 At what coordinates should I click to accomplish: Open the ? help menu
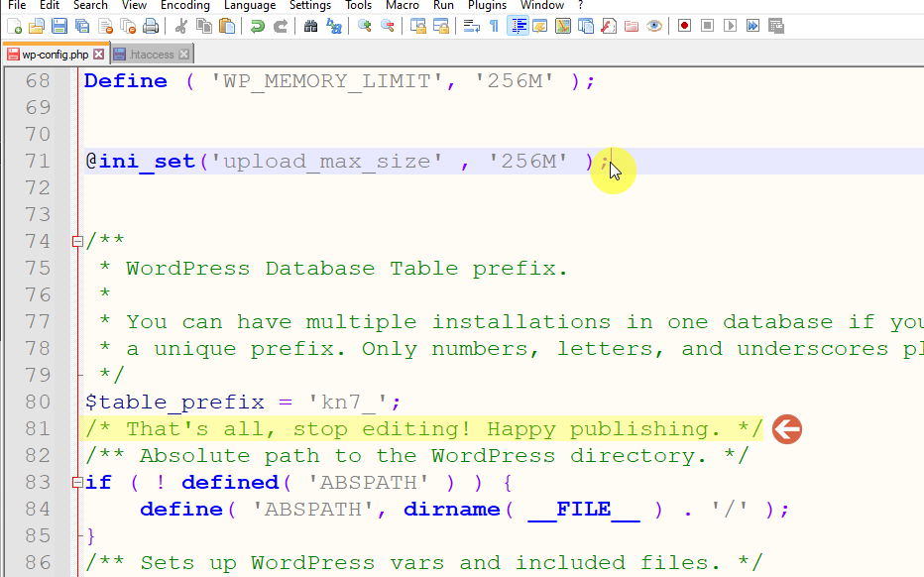[580, 5]
